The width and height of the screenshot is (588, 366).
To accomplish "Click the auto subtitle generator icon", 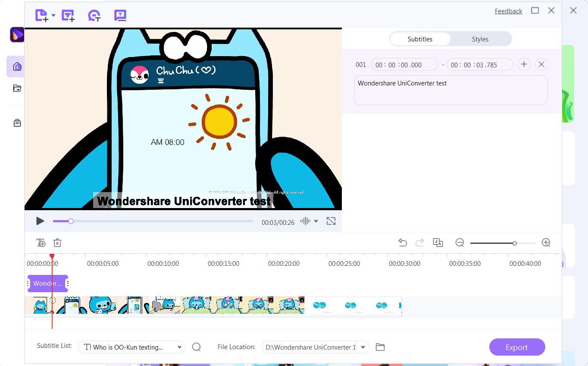I will (94, 16).
